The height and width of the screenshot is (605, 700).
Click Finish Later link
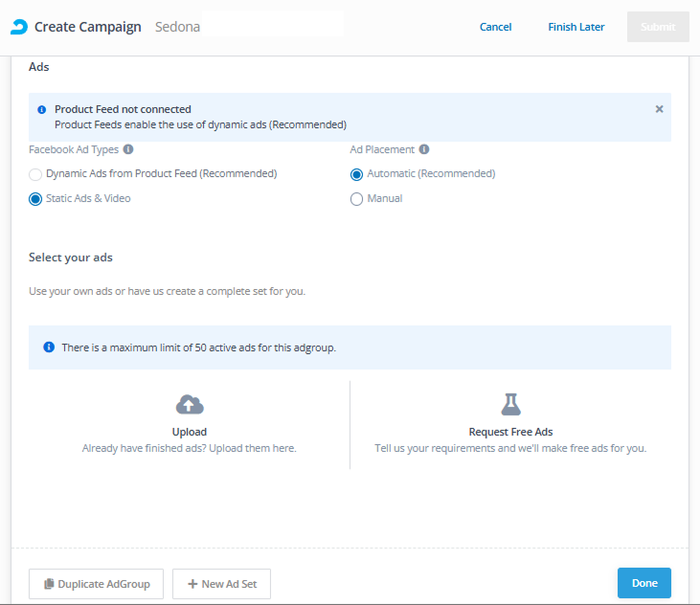click(576, 27)
